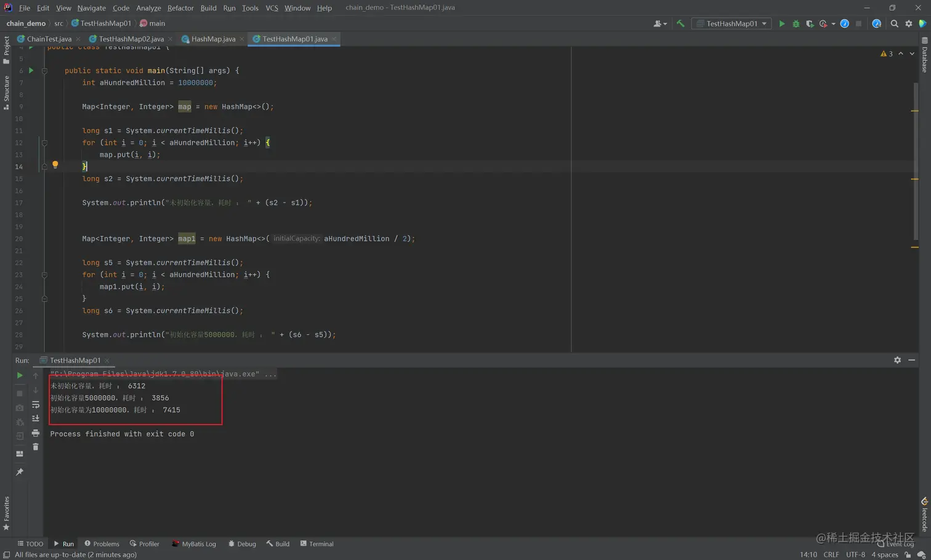931x560 pixels.
Task: Click the Debug bug icon in top toolbar
Action: tap(796, 23)
